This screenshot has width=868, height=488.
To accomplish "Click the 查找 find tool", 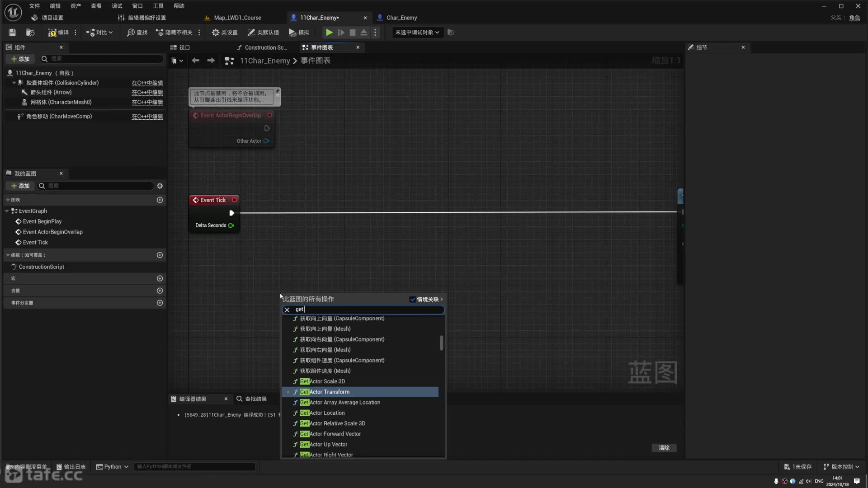I will (137, 32).
